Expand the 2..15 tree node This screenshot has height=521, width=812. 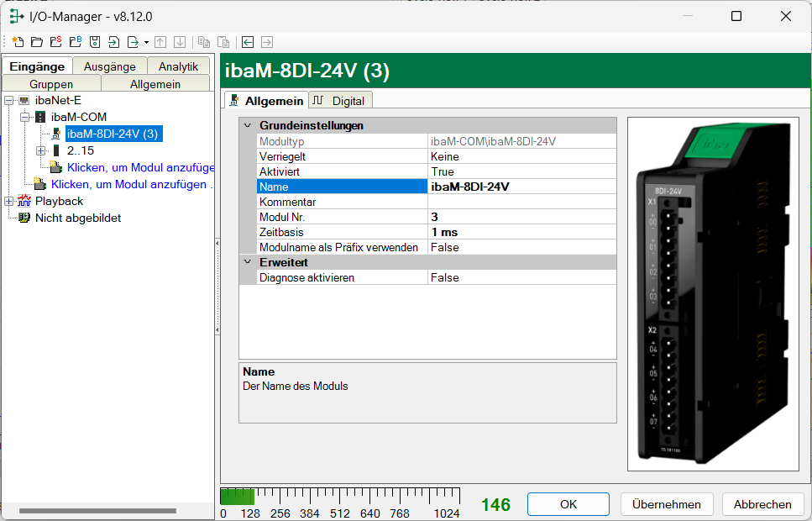[41, 151]
